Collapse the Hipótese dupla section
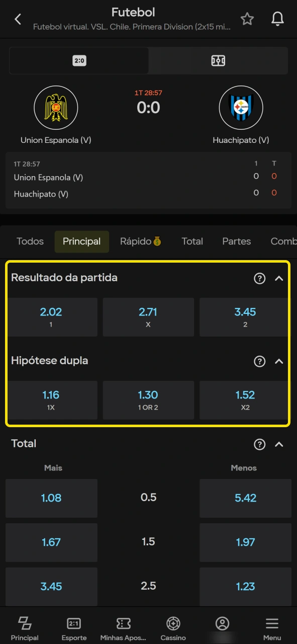This screenshot has height=644, width=297. tap(279, 361)
